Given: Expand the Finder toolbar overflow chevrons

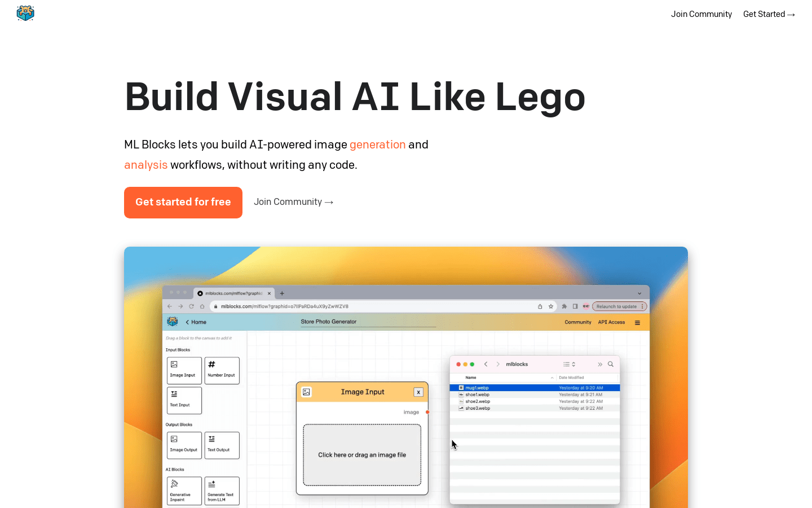Looking at the screenshot, I should [600, 364].
